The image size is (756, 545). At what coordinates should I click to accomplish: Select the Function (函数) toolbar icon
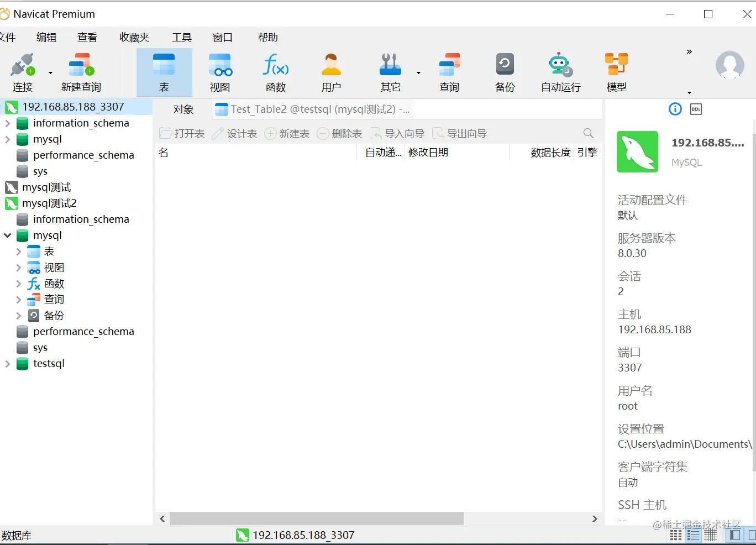point(275,72)
